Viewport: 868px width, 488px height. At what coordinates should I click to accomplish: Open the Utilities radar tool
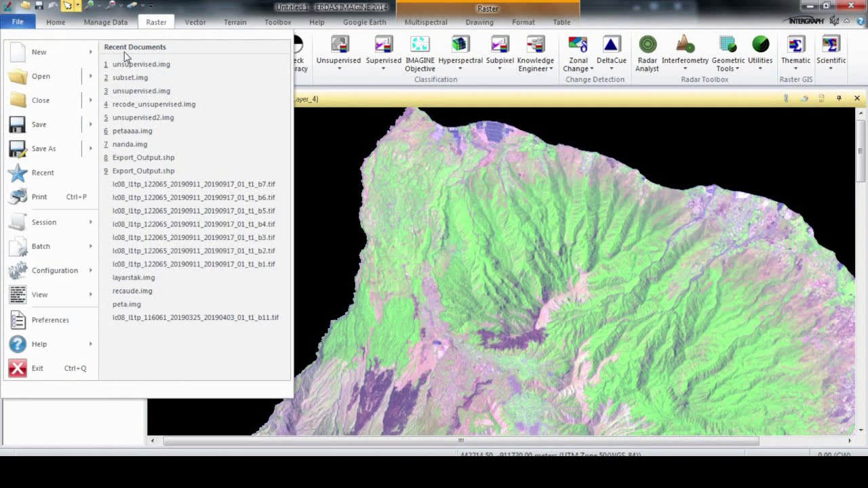pyautogui.click(x=760, y=53)
